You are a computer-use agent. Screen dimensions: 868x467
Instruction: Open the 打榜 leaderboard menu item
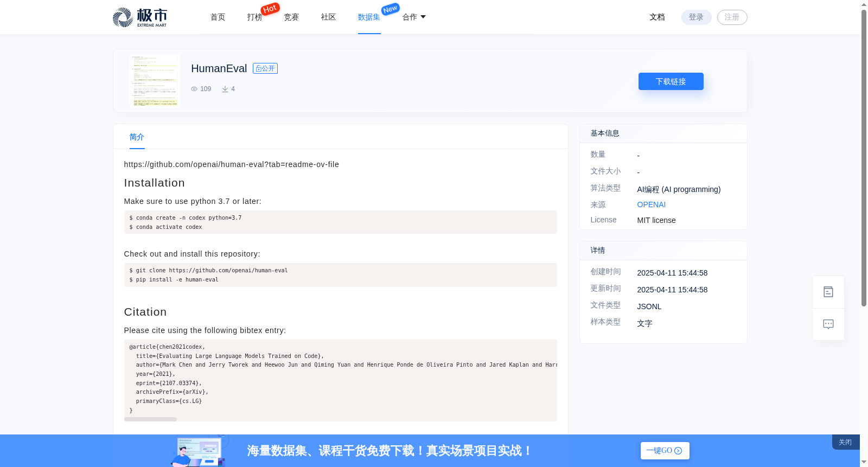click(x=254, y=17)
